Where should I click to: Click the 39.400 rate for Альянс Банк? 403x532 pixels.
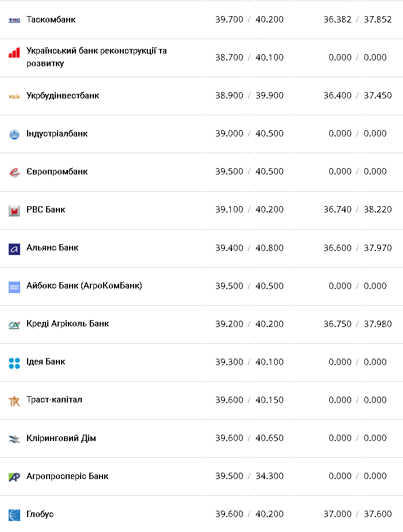coord(229,248)
